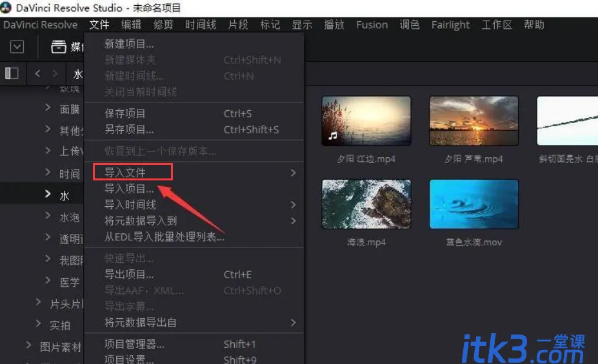Viewport: 598px width, 364px height.
Task: Open the DaVinci Resolve application menu
Action: click(x=41, y=24)
